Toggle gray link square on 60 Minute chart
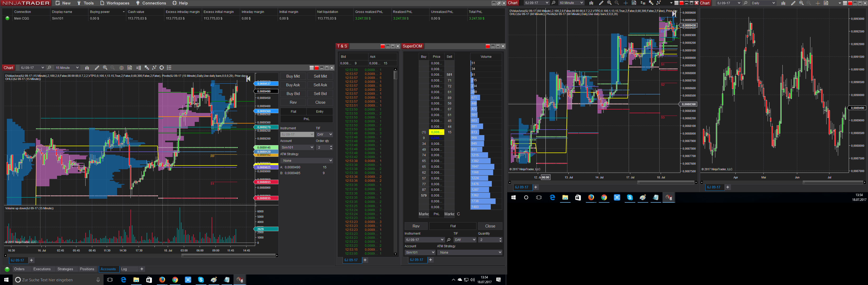Image resolution: width=868 pixels, height=285 pixels. (676, 3)
